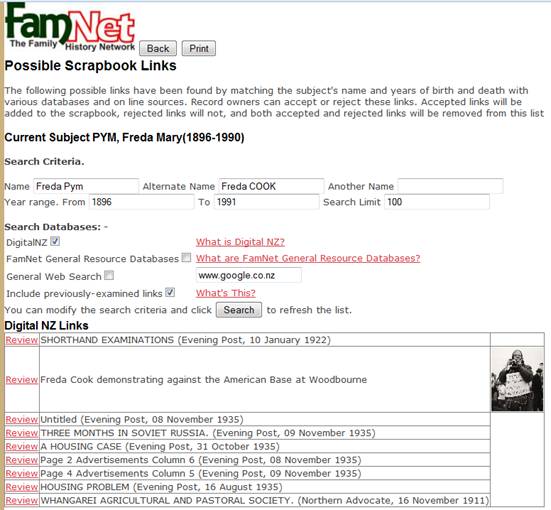Review the SHORTHAND EXAMINATIONS entry
The image size is (551, 510).
(21, 340)
